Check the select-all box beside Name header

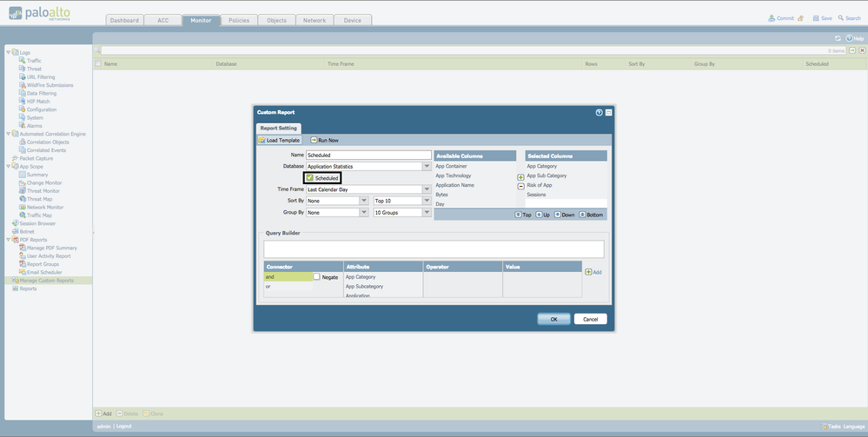pos(98,63)
